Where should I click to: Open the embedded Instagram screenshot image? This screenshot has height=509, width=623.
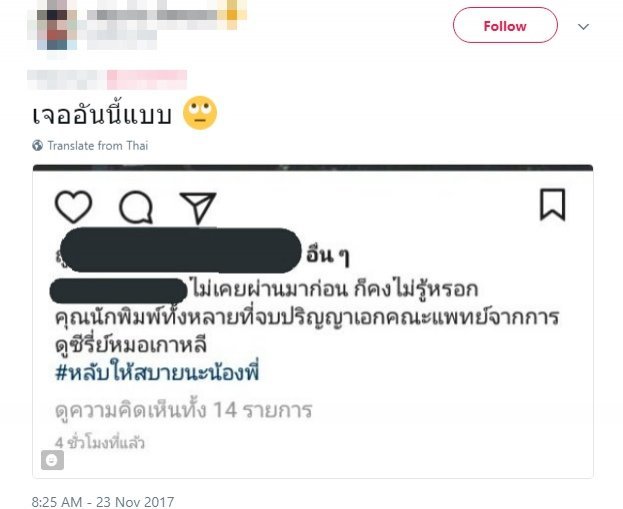pyautogui.click(x=313, y=321)
